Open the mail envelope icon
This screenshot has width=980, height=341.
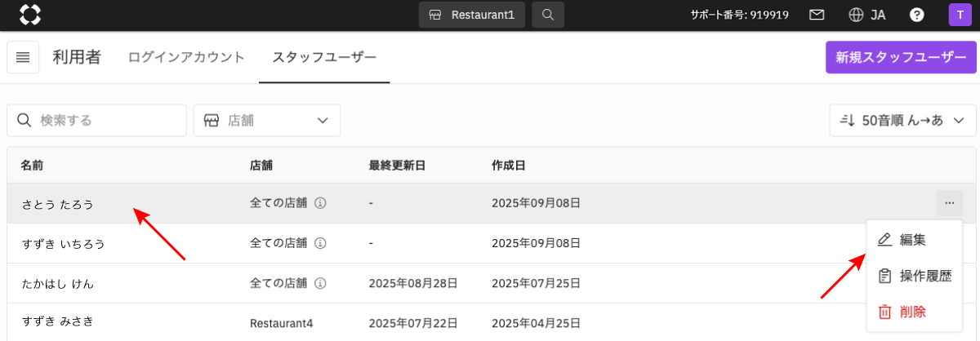[x=816, y=15]
